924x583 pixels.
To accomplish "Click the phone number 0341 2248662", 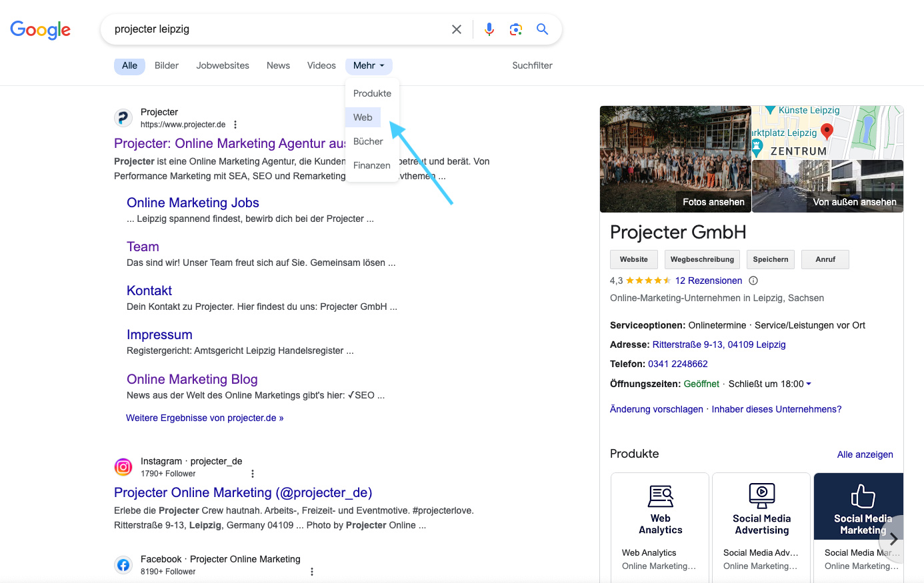I will [x=677, y=364].
